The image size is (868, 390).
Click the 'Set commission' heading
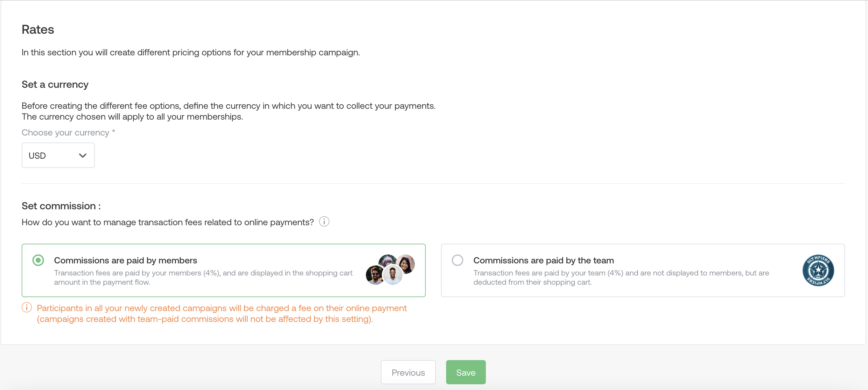click(x=61, y=206)
